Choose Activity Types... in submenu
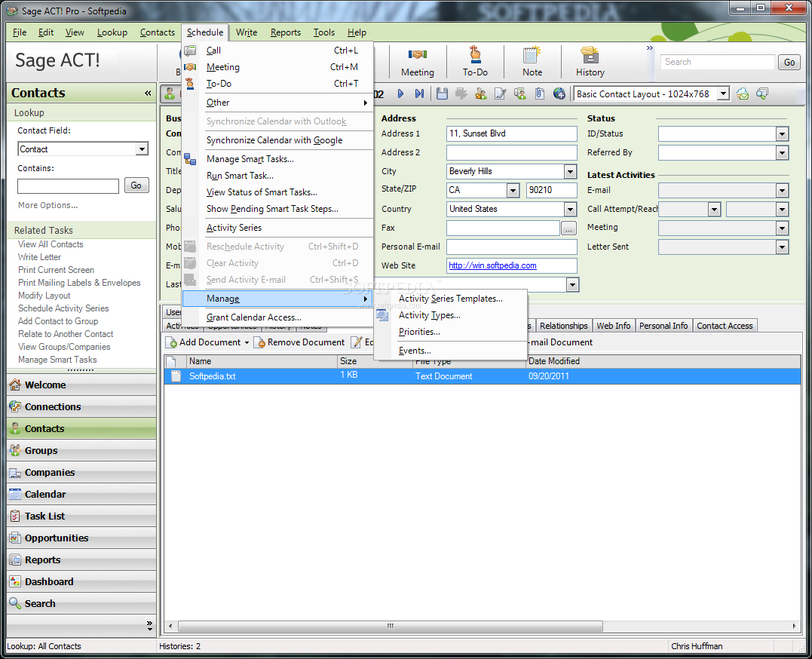Viewport: 812px width, 659px height. coord(451,315)
